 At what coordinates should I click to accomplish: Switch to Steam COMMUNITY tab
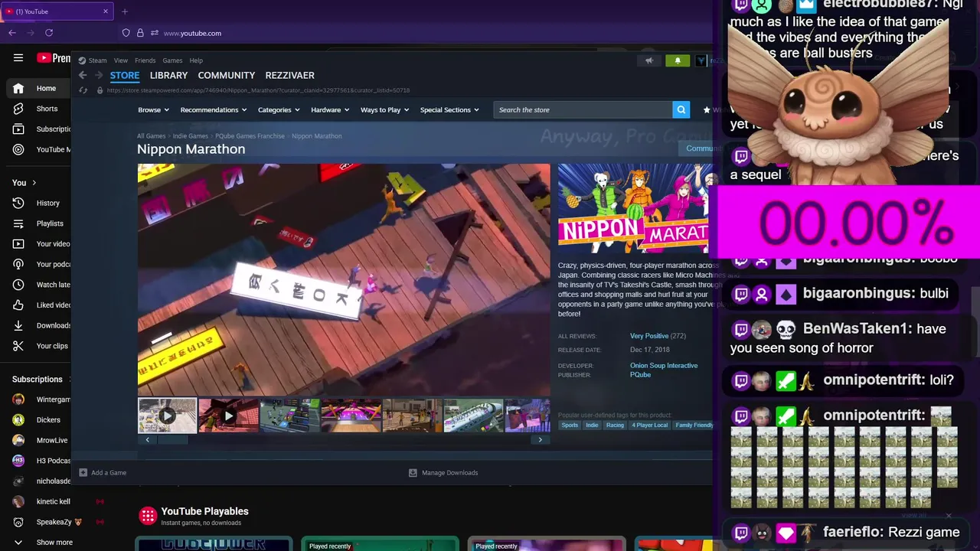(x=227, y=75)
